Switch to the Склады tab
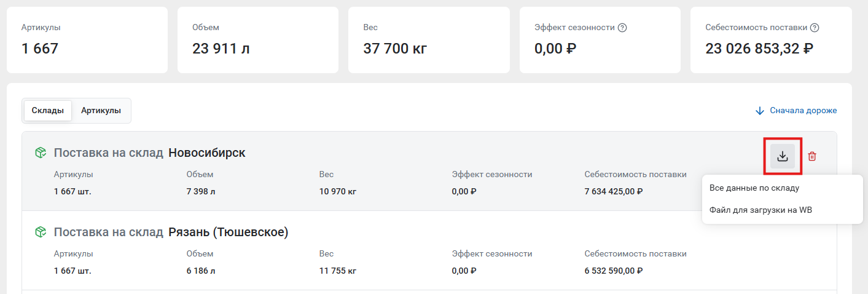Image resolution: width=868 pixels, height=294 pixels. [x=48, y=111]
